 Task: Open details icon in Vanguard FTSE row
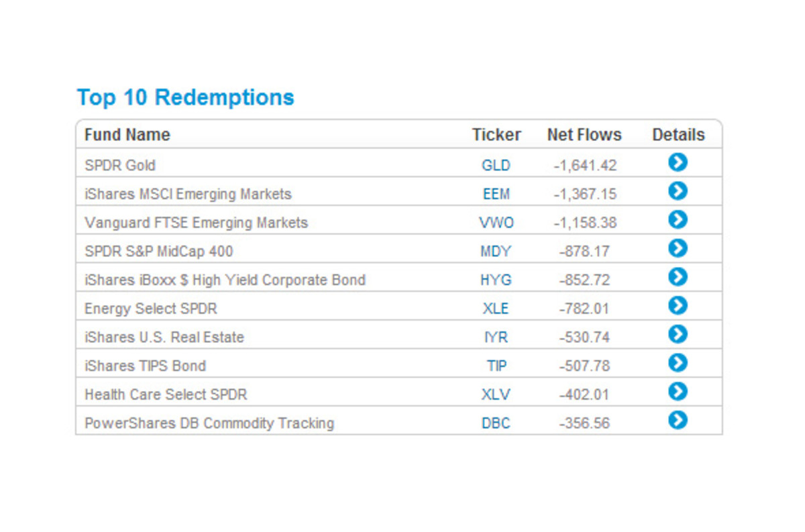point(678,219)
